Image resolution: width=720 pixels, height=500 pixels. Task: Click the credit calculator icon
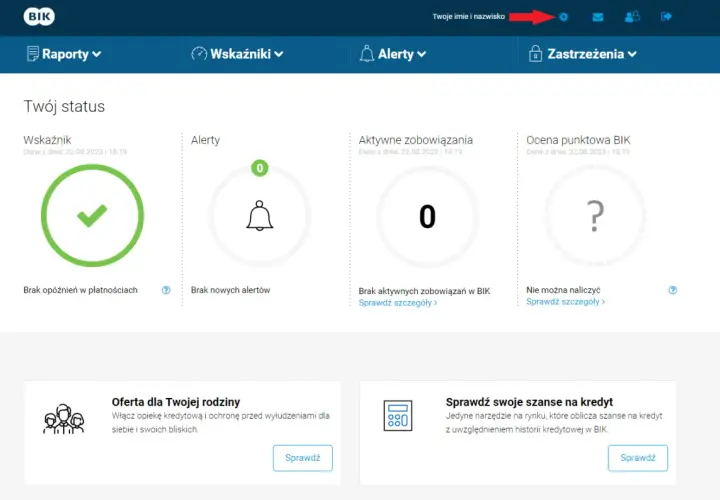point(398,416)
